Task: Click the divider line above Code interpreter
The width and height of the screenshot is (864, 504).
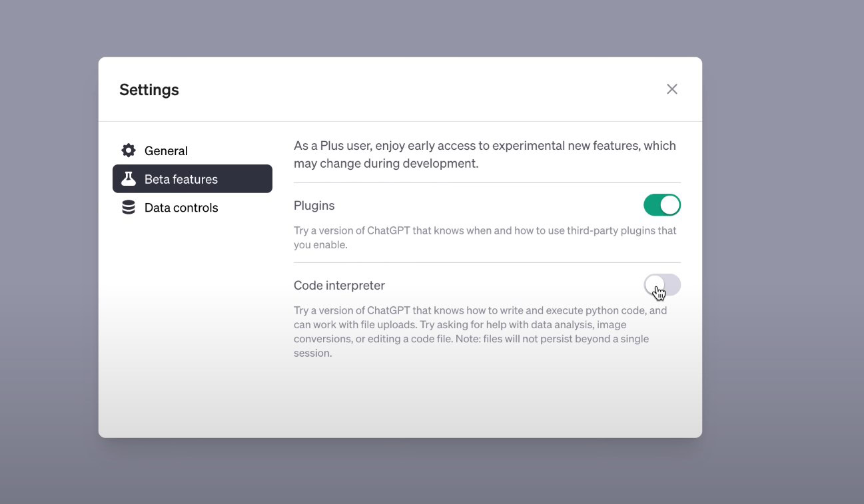Action: (486, 262)
